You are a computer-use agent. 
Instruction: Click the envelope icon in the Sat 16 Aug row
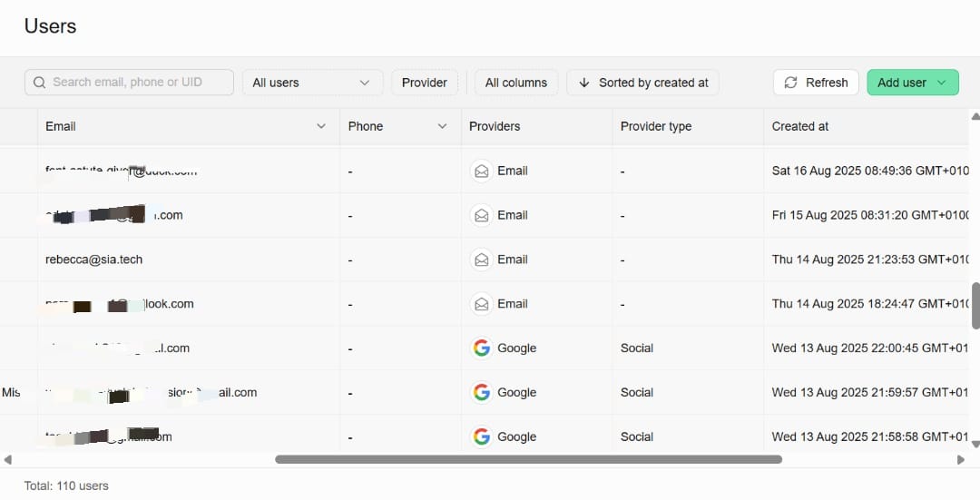(481, 171)
